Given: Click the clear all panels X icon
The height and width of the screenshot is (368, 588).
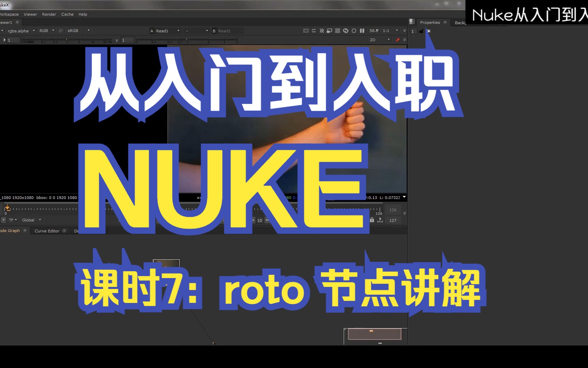Looking at the screenshot, I should coord(429,31).
